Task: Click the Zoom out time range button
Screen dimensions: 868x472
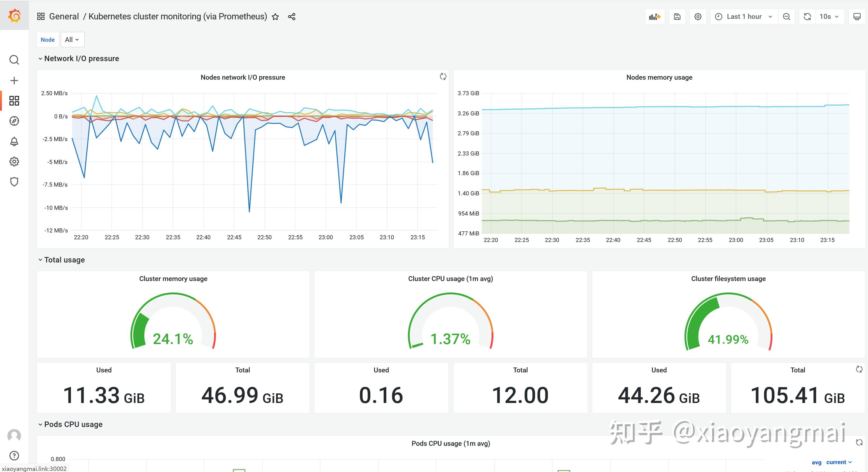Action: (x=786, y=17)
